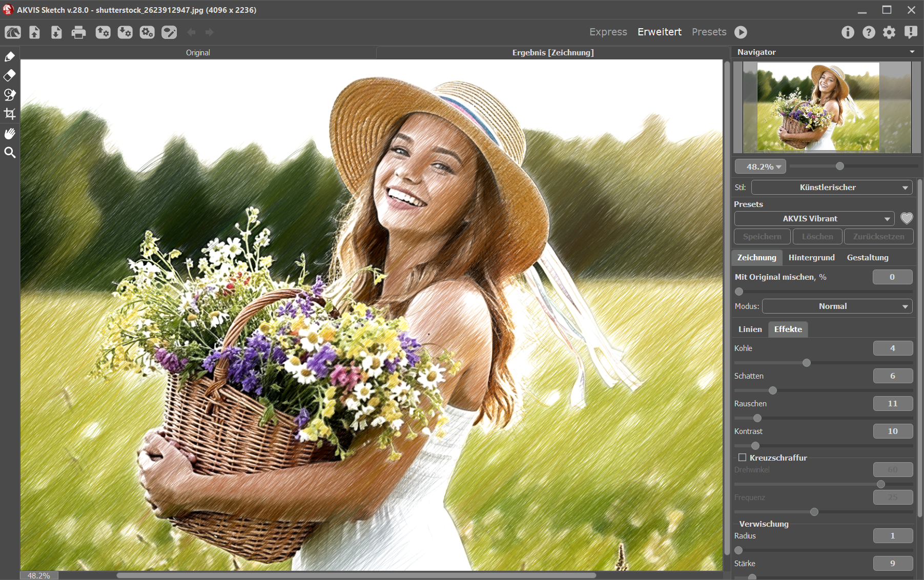This screenshot has height=580, width=924.
Task: Enable the Kreuzschraffur checkbox
Action: [742, 458]
